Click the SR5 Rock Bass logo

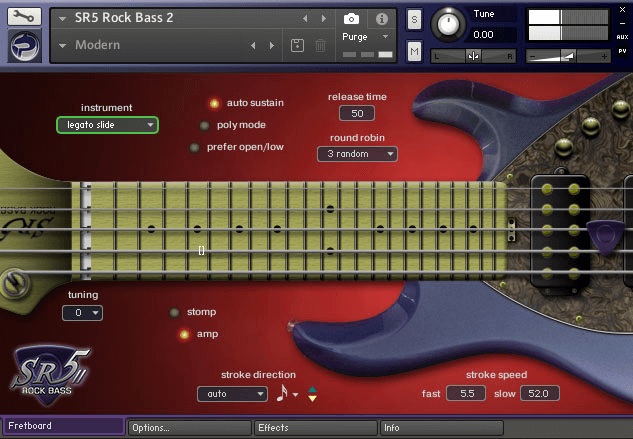click(x=50, y=376)
